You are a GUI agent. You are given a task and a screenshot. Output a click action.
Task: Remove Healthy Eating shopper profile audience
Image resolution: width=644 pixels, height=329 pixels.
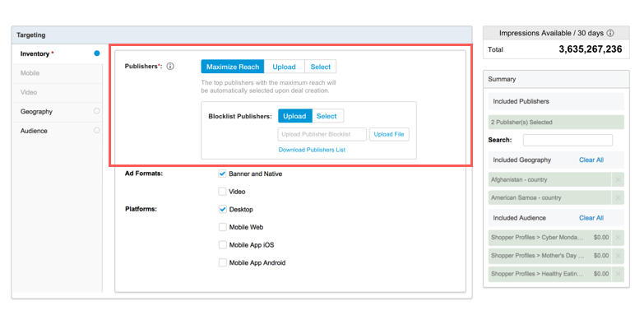[x=618, y=274]
